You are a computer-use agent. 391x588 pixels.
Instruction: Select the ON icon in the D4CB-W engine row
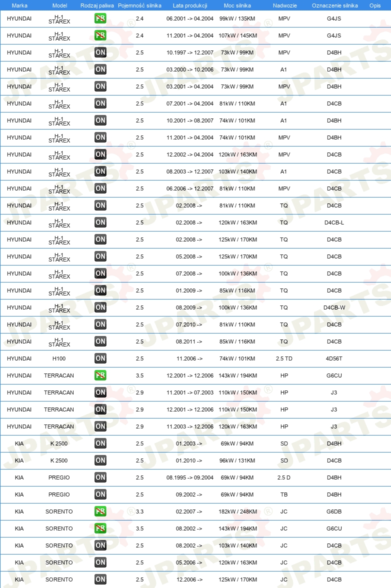pyautogui.click(x=100, y=307)
